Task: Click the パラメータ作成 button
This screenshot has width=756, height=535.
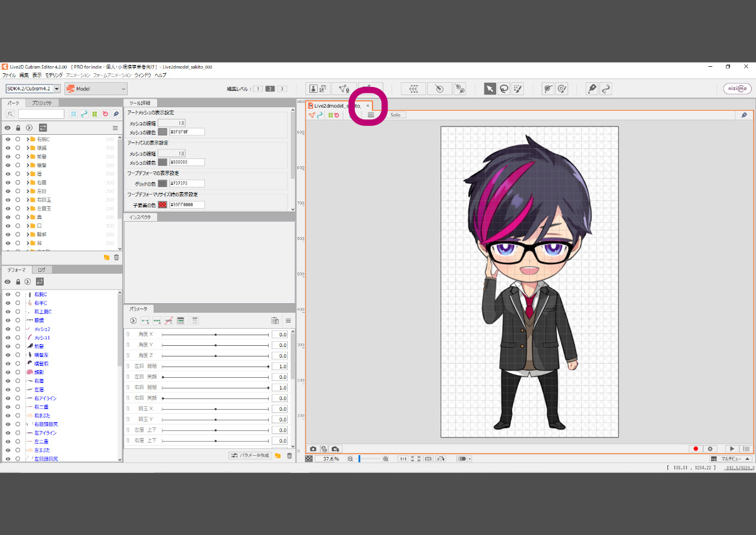Action: pos(251,455)
